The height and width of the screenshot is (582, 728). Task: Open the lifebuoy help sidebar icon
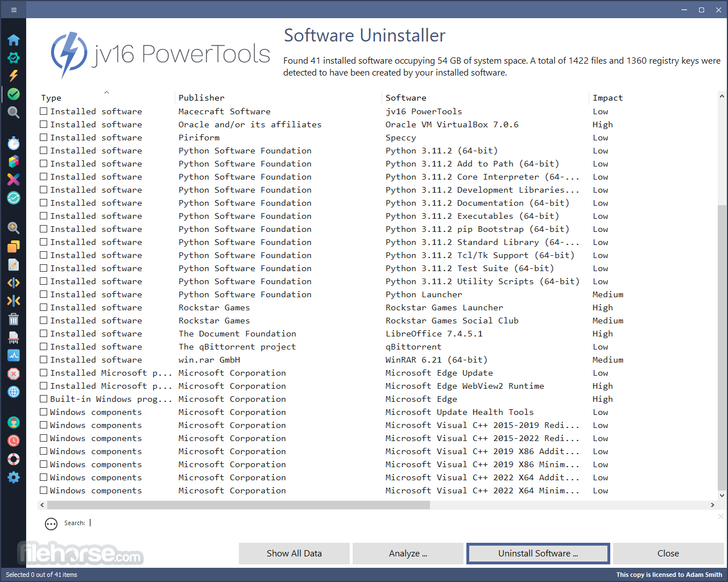pos(14,459)
